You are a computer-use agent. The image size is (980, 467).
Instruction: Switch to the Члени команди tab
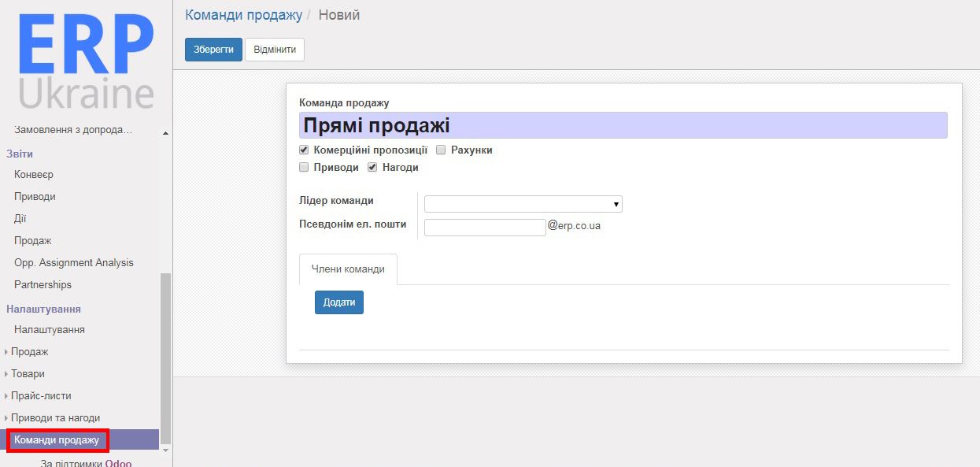[348, 269]
